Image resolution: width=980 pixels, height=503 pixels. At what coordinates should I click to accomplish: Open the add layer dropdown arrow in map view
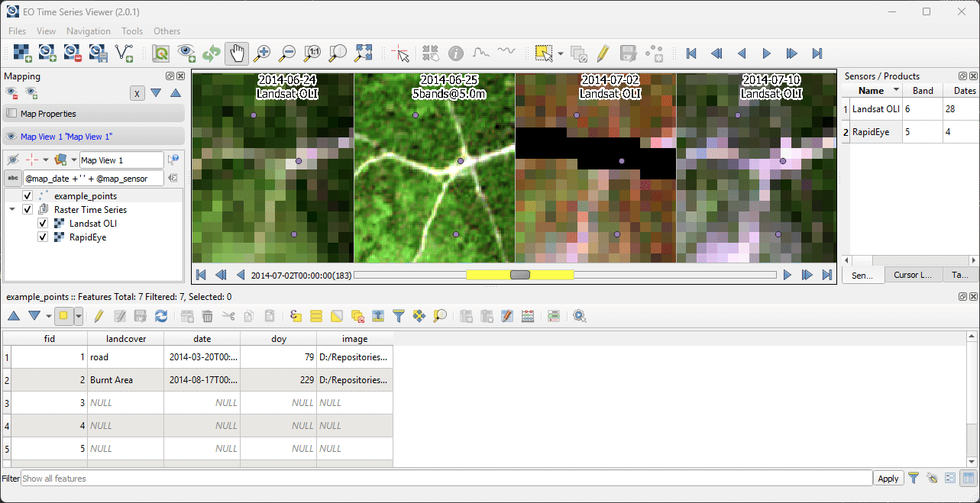[74, 160]
